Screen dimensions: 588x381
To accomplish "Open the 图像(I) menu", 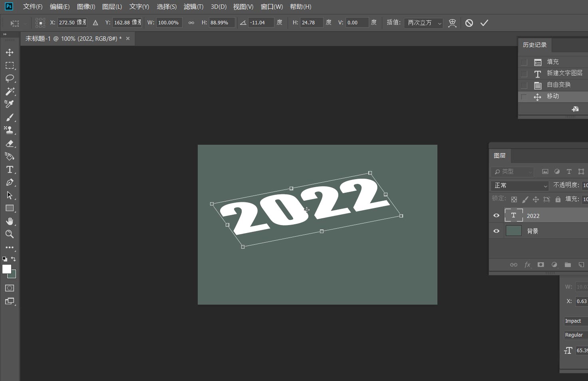I will coord(86,7).
